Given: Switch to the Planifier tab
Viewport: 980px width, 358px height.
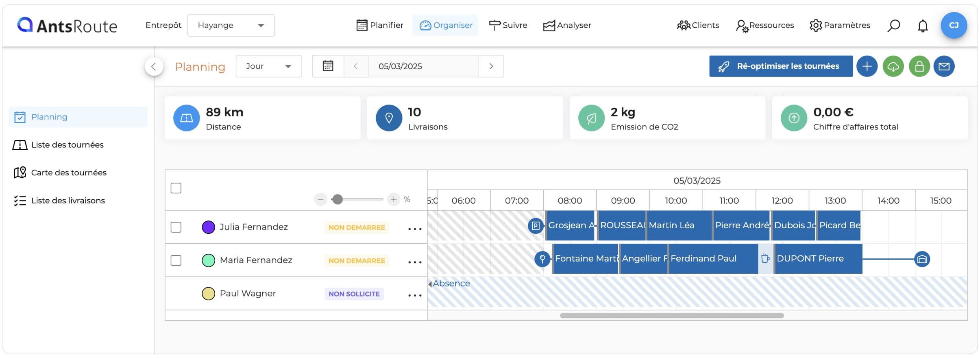Looking at the screenshot, I should click(380, 25).
